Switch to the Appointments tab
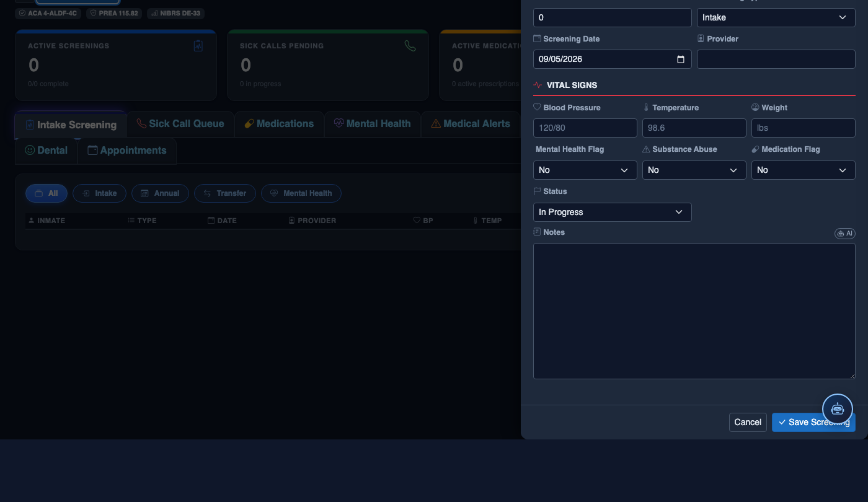 (x=127, y=151)
